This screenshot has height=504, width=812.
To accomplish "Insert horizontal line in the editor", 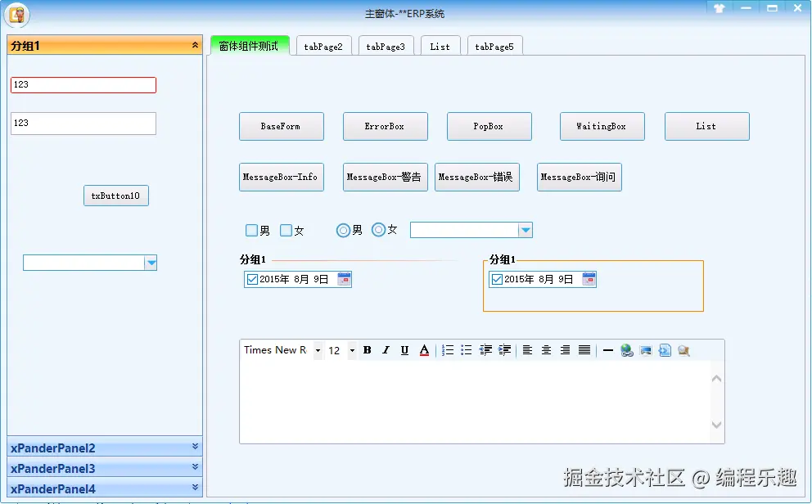I will pyautogui.click(x=608, y=350).
